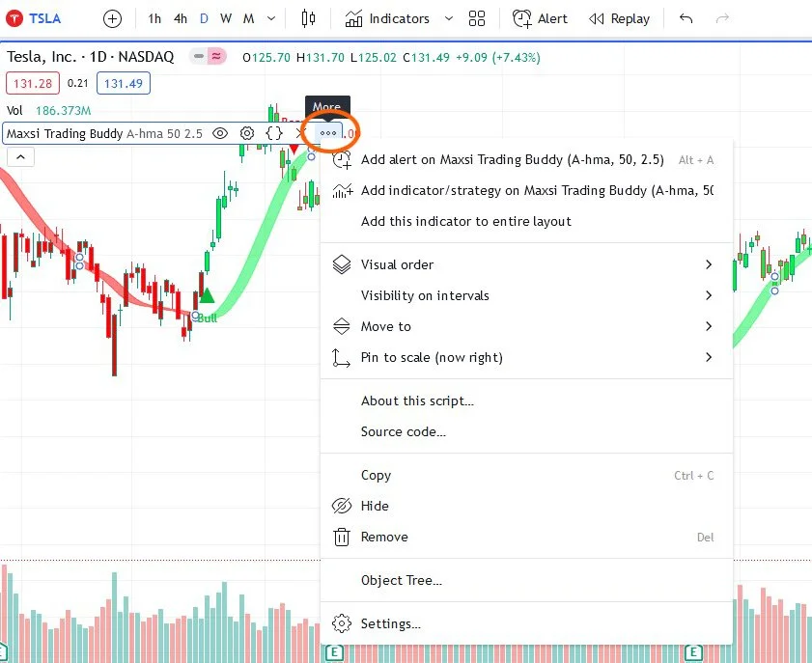
Task: Open the Maxsi Trading Buddy settings gear
Action: (x=247, y=133)
